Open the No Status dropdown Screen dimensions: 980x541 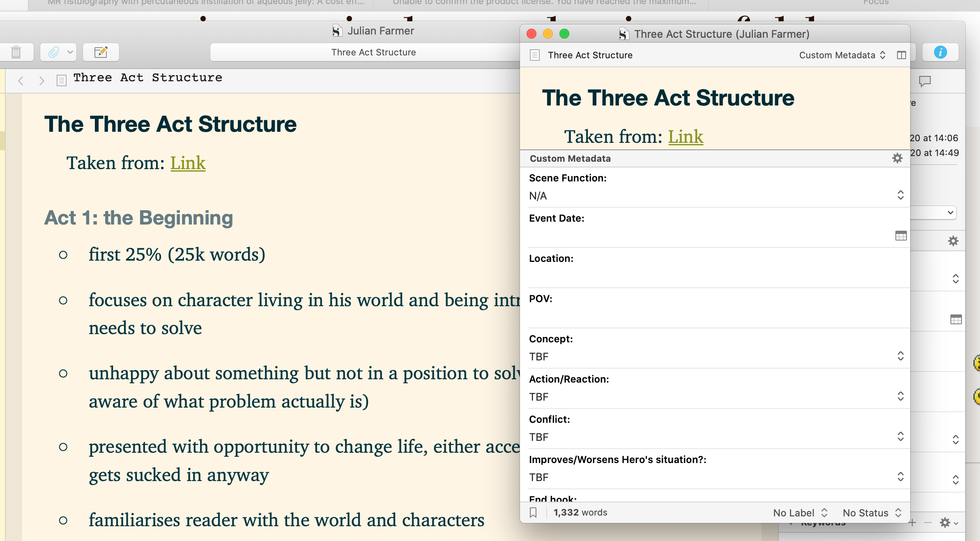pyautogui.click(x=872, y=513)
